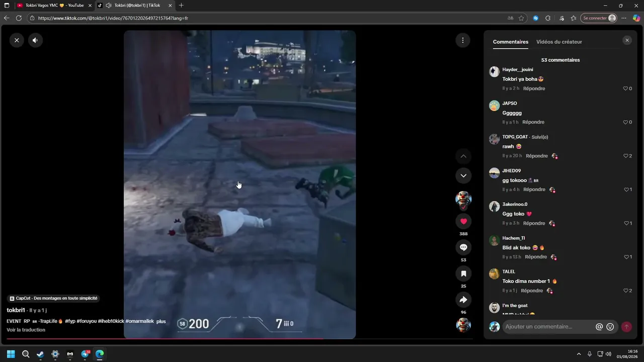Click Répondre under 3akerinoo.0's comment

(534, 223)
